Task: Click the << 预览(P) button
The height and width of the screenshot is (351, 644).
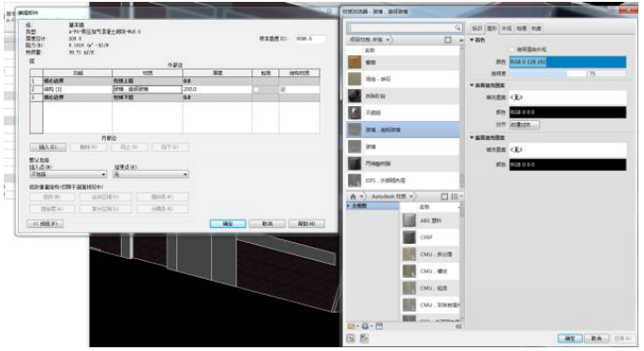Action: click(45, 223)
